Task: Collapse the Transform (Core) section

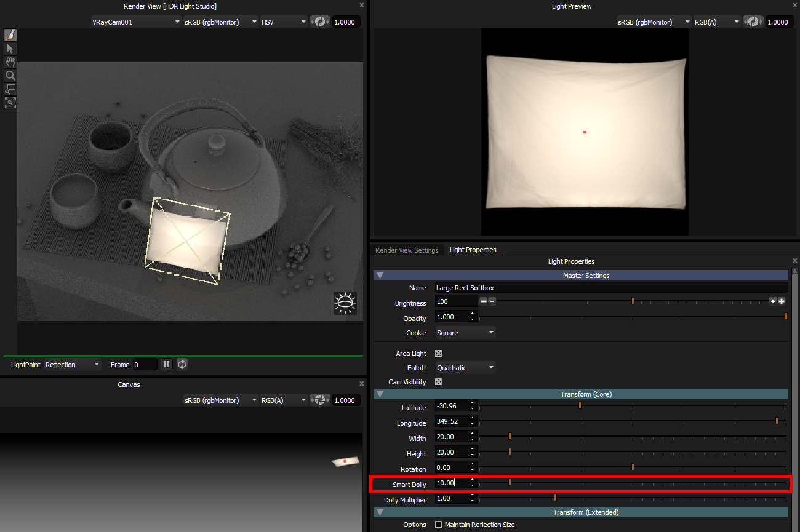Action: pos(380,394)
